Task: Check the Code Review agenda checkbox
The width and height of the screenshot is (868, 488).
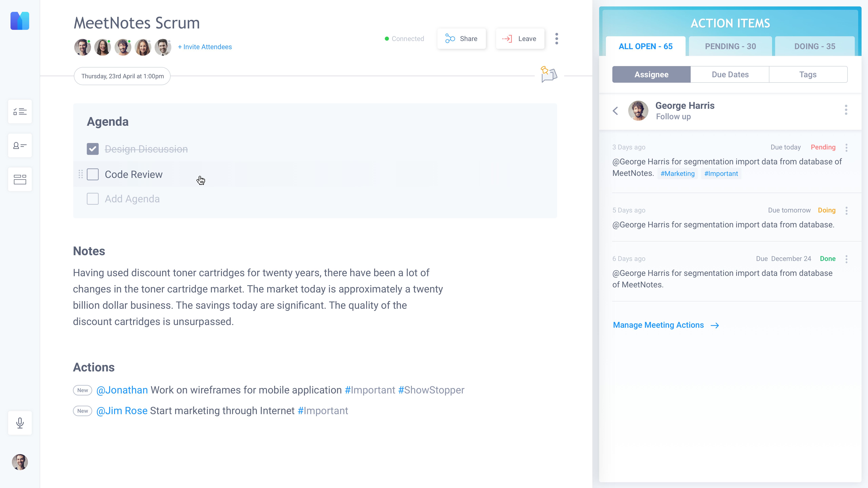Action: tap(93, 174)
